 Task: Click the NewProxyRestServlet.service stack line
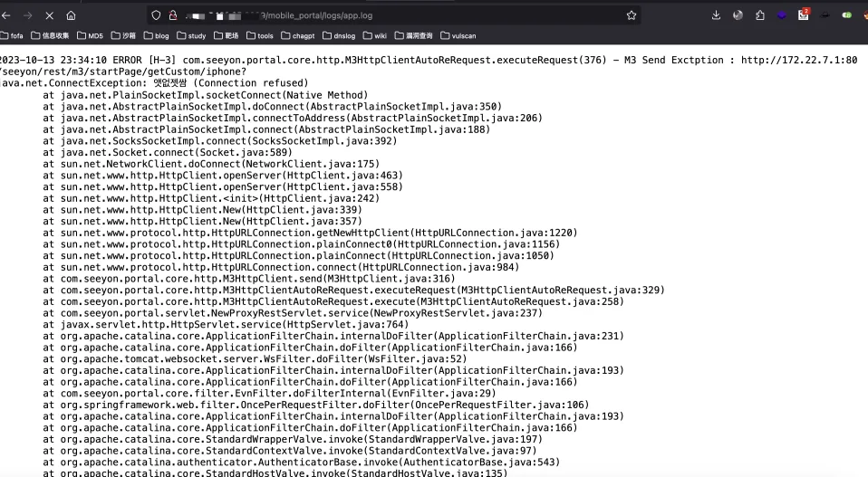(x=293, y=313)
